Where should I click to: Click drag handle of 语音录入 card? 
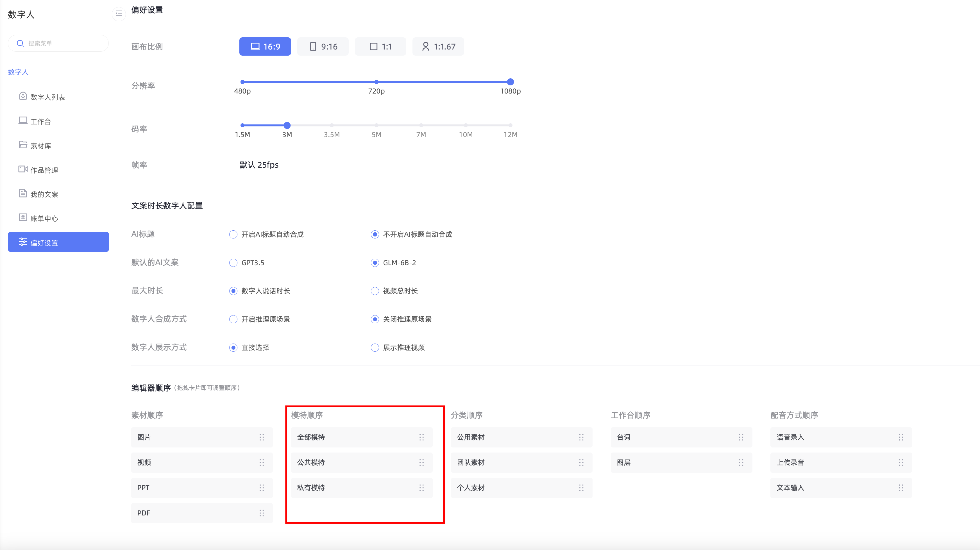[901, 437]
